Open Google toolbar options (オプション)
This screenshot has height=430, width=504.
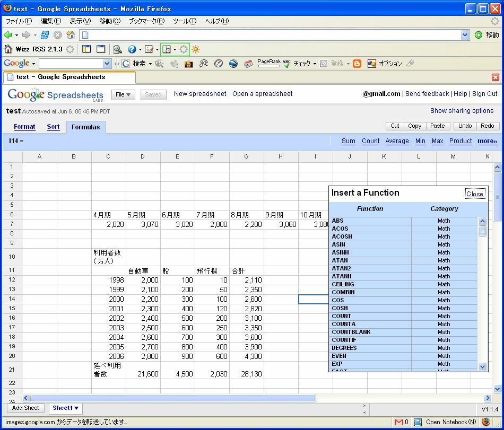(385, 64)
